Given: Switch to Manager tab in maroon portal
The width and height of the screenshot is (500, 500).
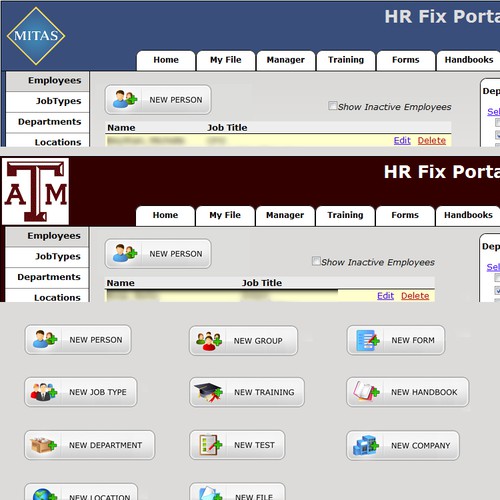Looking at the screenshot, I should pos(285,216).
